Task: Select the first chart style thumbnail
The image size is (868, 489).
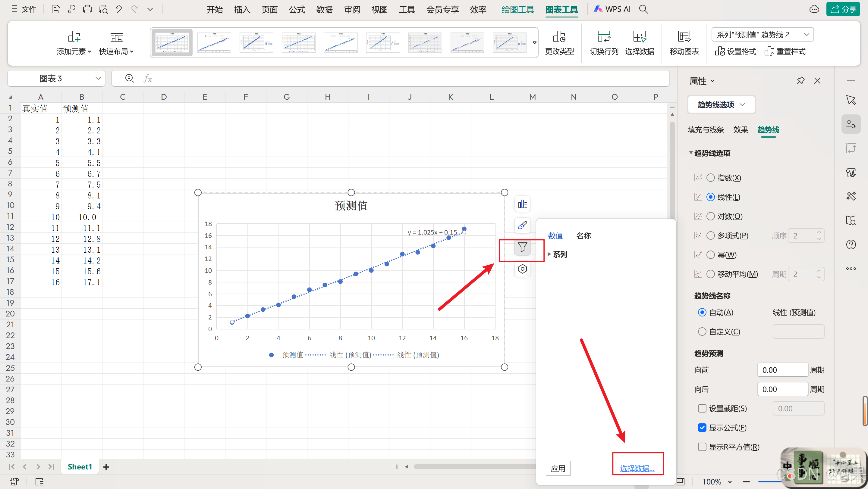Action: coord(172,42)
